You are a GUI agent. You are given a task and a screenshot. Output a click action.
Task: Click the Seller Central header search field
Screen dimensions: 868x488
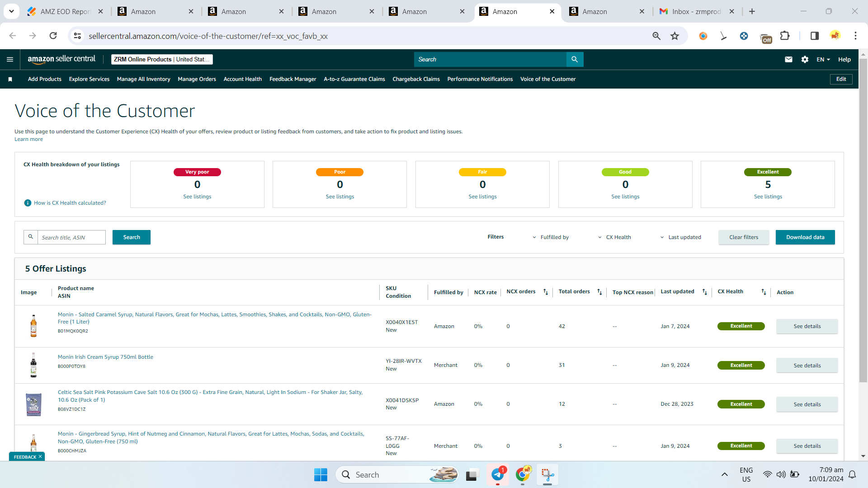pyautogui.click(x=490, y=59)
